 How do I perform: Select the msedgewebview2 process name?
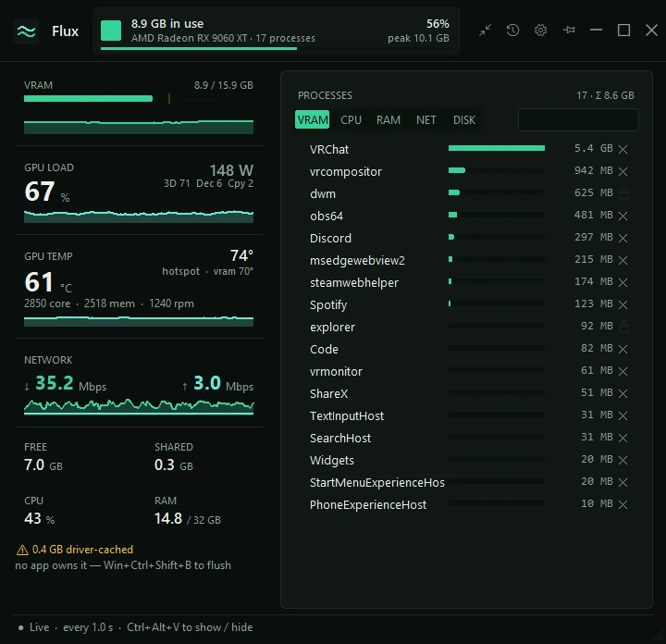pyautogui.click(x=357, y=260)
